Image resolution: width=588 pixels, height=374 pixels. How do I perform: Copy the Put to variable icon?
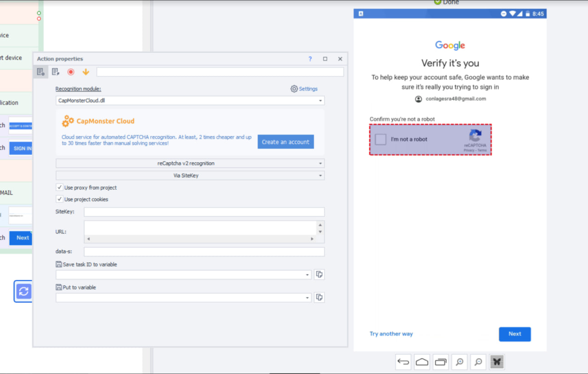[319, 297]
